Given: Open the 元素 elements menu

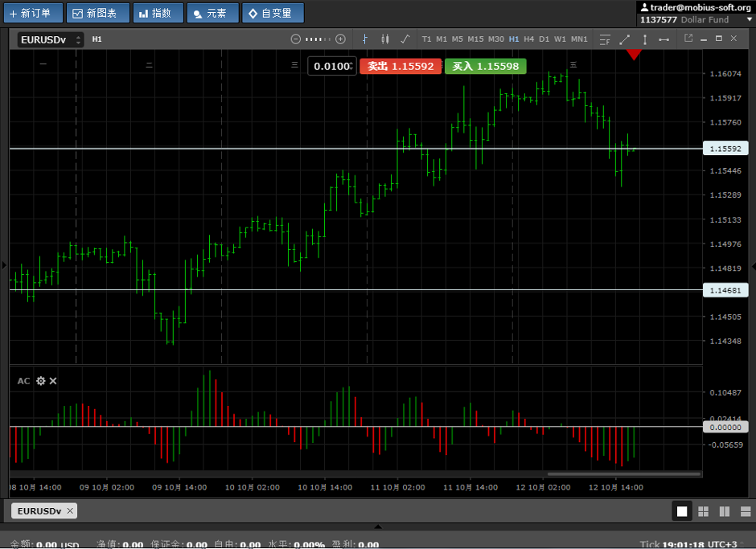Looking at the screenshot, I should pos(212,13).
